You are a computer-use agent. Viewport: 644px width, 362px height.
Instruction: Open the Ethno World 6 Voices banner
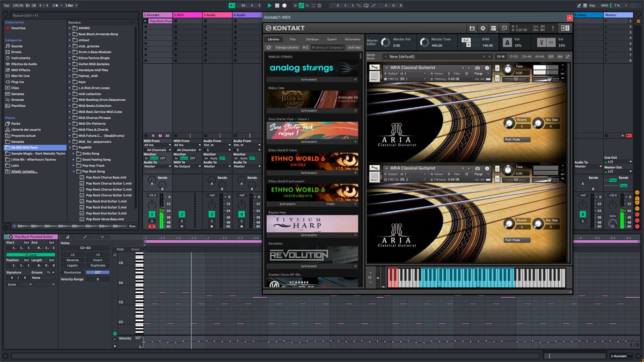312,161
